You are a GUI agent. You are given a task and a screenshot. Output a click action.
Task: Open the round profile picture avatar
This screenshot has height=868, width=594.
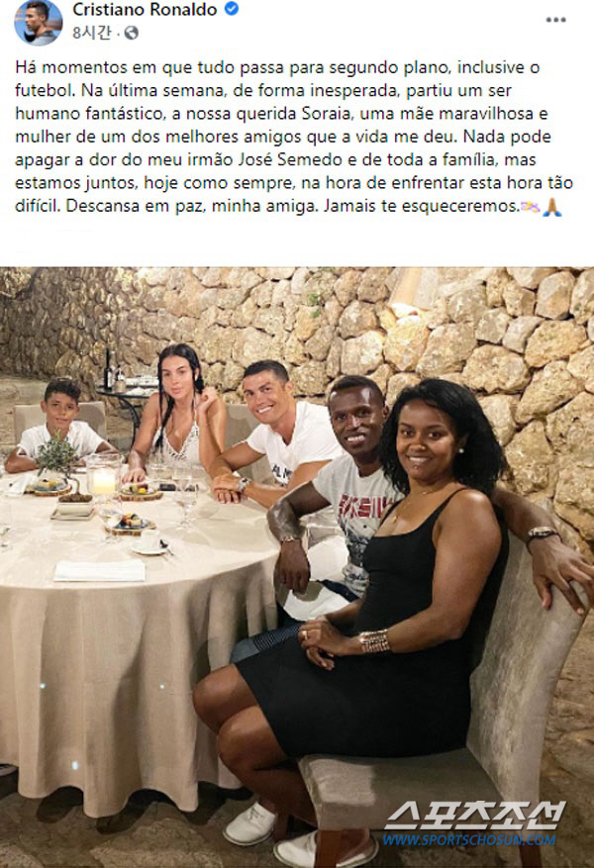[x=39, y=22]
